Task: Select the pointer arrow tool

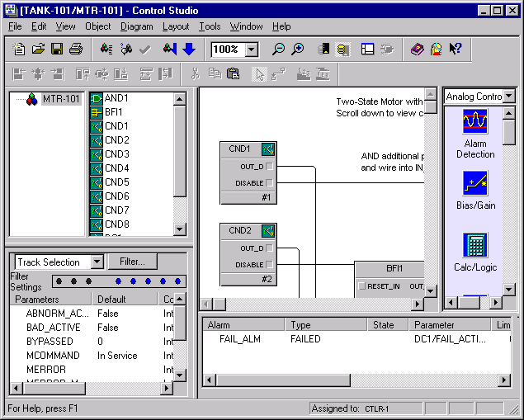Action: 259,73
